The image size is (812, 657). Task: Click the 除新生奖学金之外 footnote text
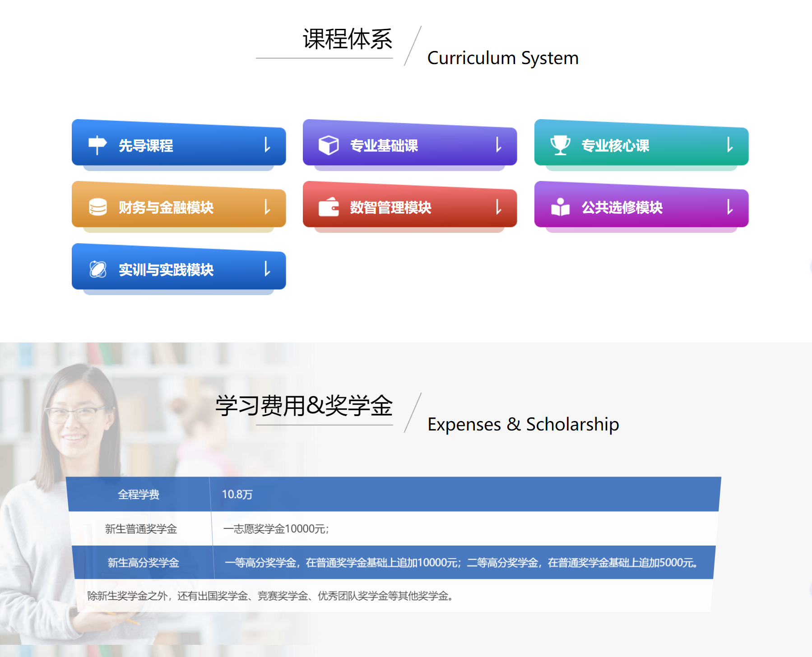tap(270, 596)
